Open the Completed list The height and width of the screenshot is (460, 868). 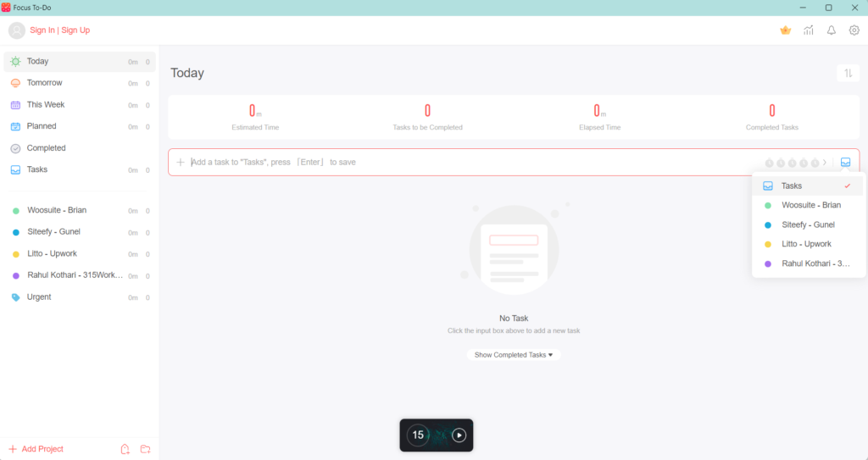[80, 148]
